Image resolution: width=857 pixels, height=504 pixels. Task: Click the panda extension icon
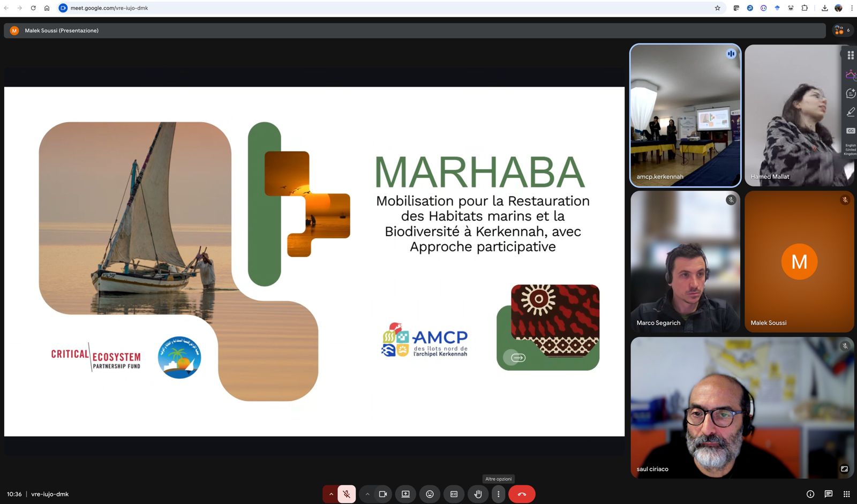[791, 8]
